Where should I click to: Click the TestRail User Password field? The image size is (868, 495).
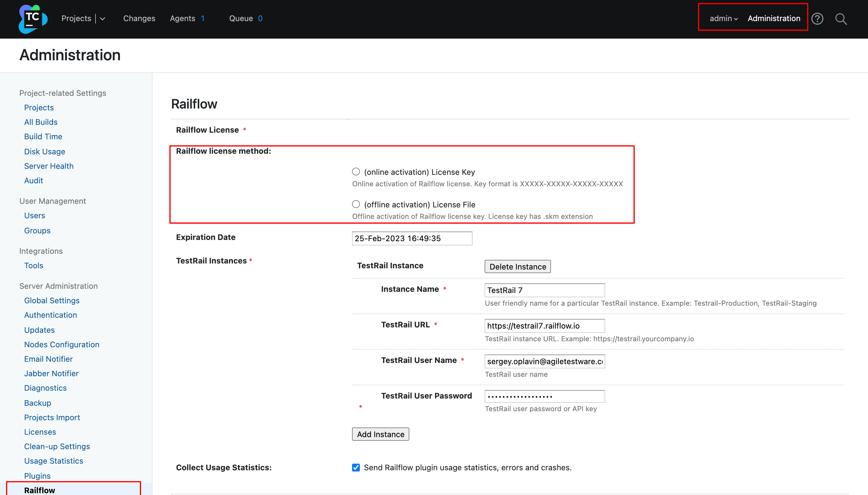pyautogui.click(x=544, y=396)
